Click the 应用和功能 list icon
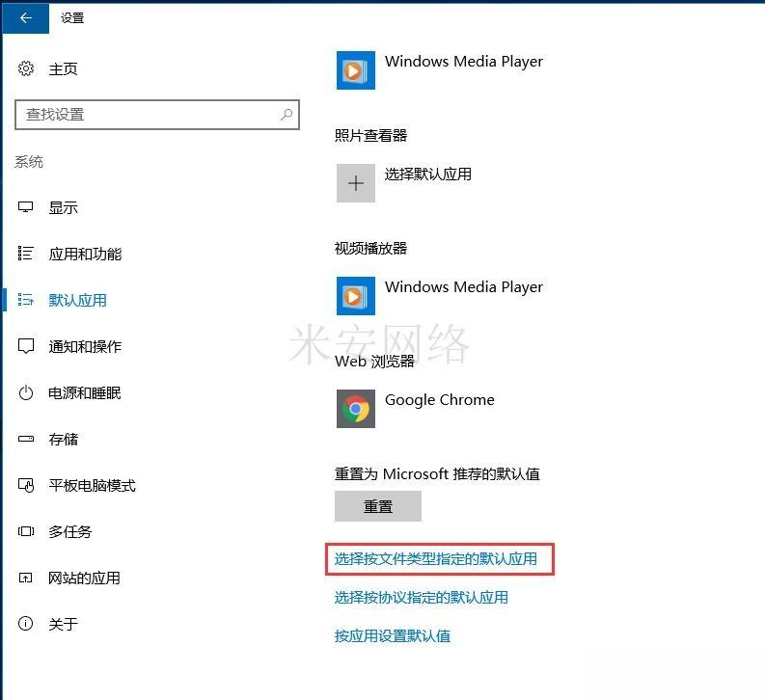Viewport: 765px width, 700px height. point(25,253)
